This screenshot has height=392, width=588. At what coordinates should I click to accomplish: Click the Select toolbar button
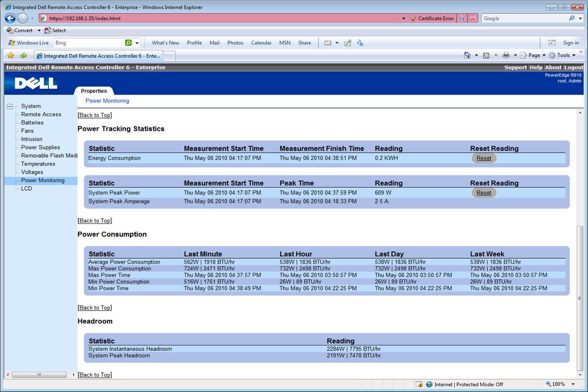click(55, 30)
